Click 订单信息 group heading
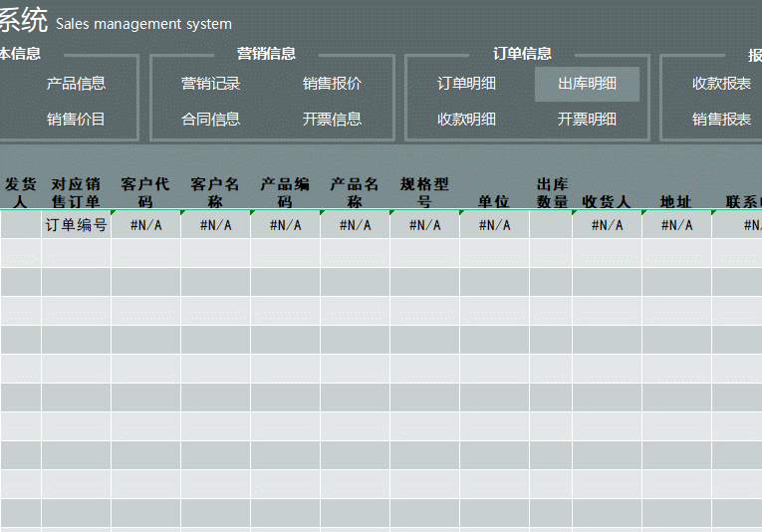The image size is (762, 532). click(522, 54)
